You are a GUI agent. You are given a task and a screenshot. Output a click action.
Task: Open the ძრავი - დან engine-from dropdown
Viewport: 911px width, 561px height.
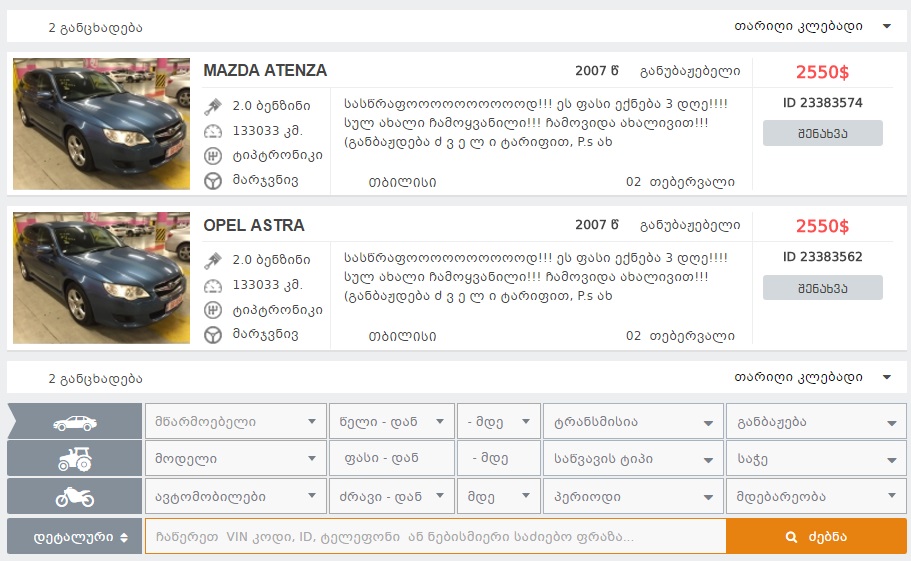coord(392,497)
